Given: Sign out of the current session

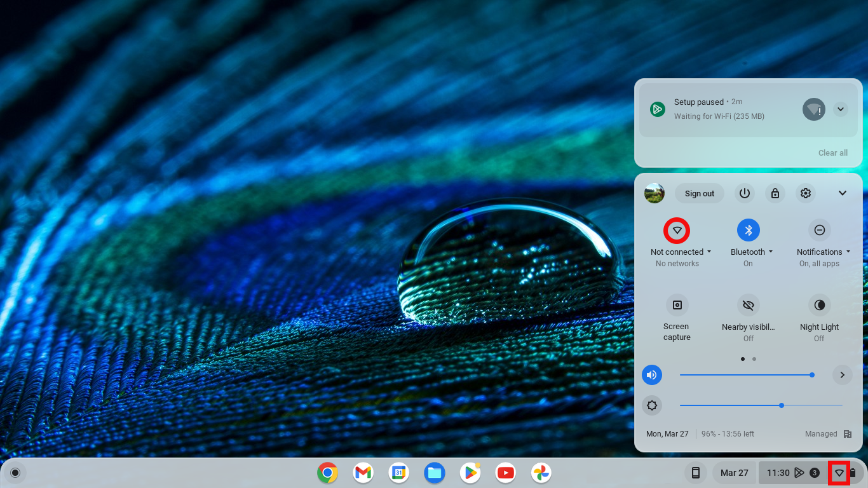Looking at the screenshot, I should pyautogui.click(x=699, y=193).
